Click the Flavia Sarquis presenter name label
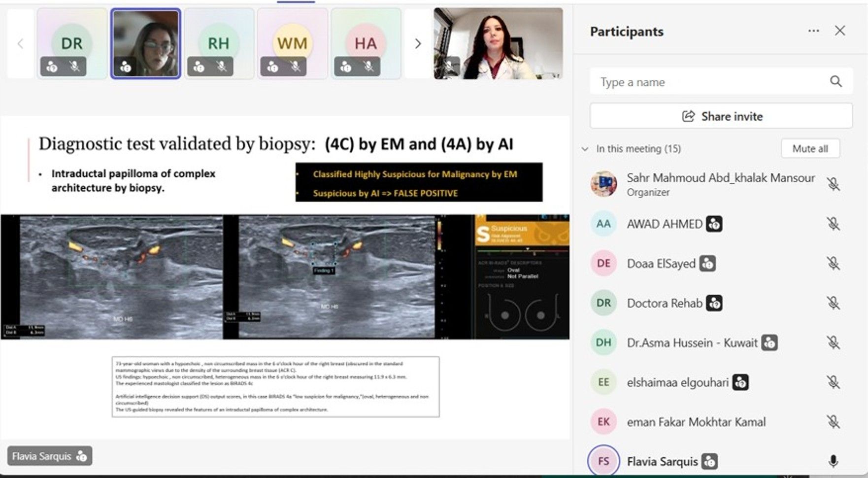The image size is (868, 478). [42, 456]
